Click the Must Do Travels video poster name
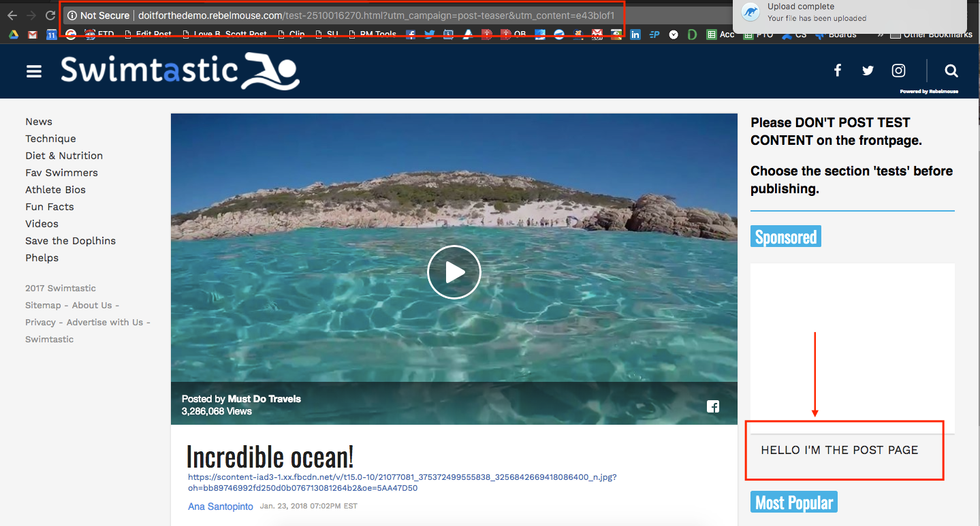Image resolution: width=980 pixels, height=526 pixels. tap(264, 399)
